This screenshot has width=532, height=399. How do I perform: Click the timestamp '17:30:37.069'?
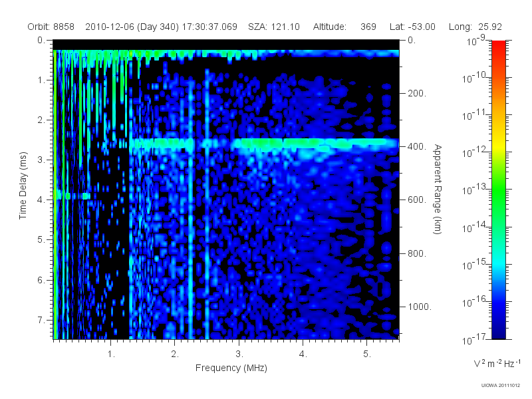pyautogui.click(x=209, y=27)
